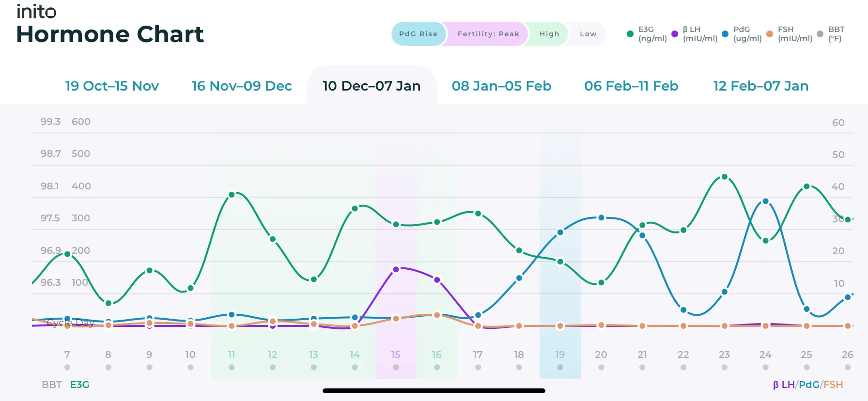Click the marker dot under cycle day 15
The image size is (868, 401).
point(395,367)
